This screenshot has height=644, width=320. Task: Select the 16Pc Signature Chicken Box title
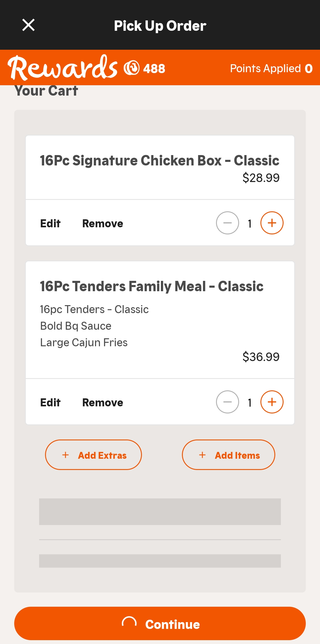coord(159,161)
